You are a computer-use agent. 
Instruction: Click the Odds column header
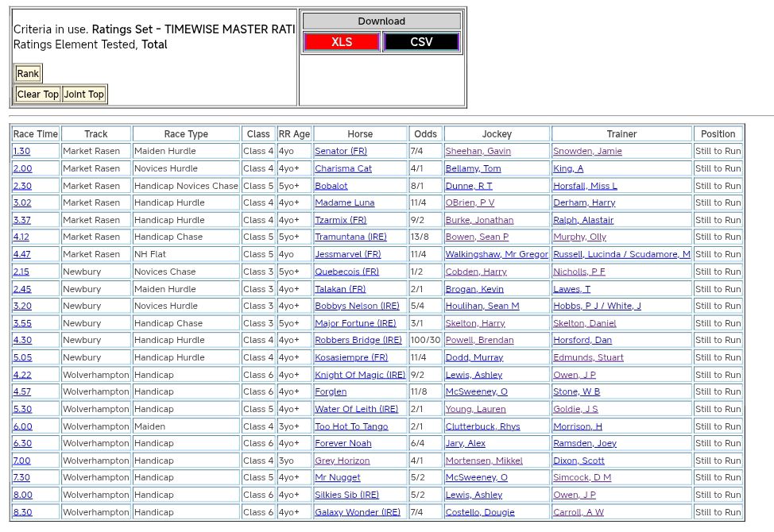click(x=425, y=134)
